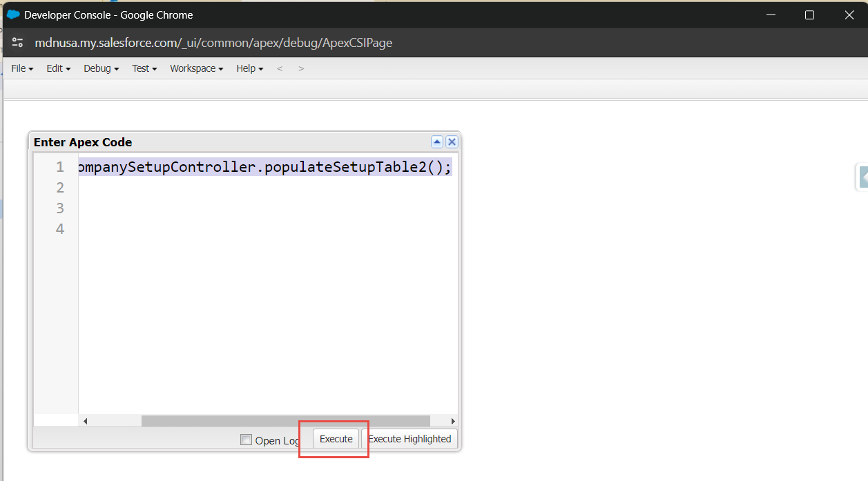Open site information icon beside the URL
The width and height of the screenshot is (868, 481).
click(x=18, y=43)
